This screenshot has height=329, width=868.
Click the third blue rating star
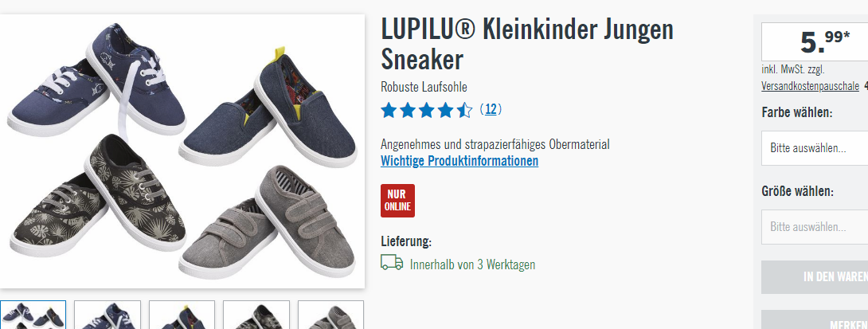[427, 110]
